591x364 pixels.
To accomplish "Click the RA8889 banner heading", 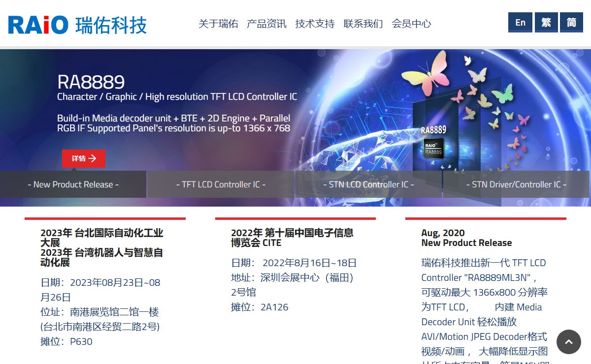I will tap(91, 82).
